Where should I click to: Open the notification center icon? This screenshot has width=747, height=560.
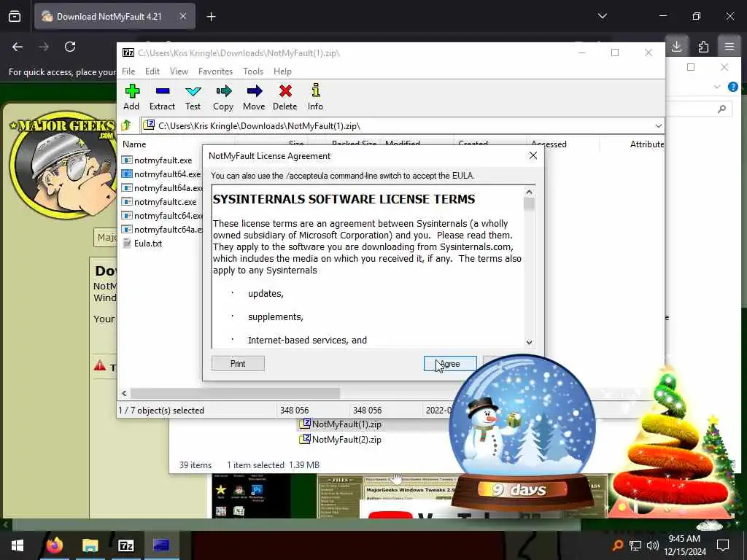[723, 545]
